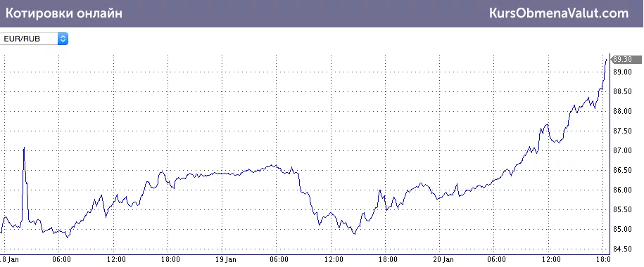
Task: Click the 87.00 price axis label
Action: pos(622,151)
